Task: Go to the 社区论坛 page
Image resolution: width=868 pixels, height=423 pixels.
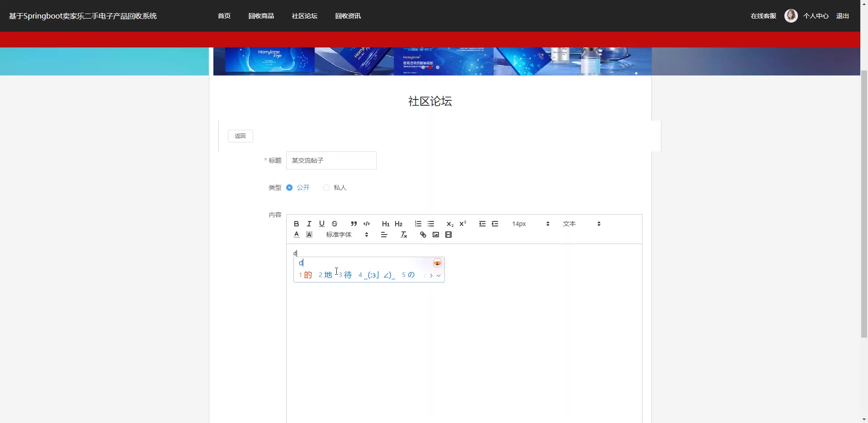Action: click(304, 16)
